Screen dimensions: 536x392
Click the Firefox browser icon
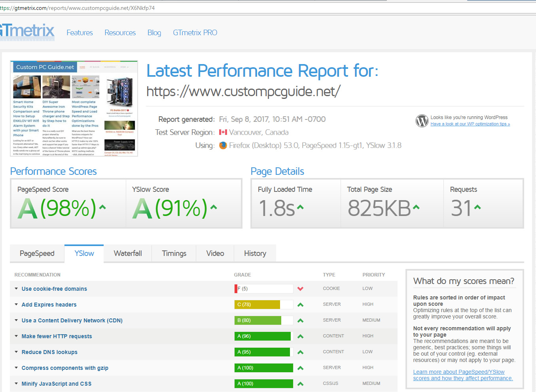pos(223,146)
